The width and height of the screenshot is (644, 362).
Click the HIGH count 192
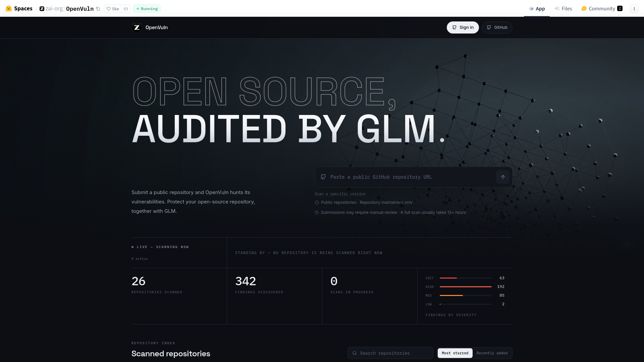point(501,287)
